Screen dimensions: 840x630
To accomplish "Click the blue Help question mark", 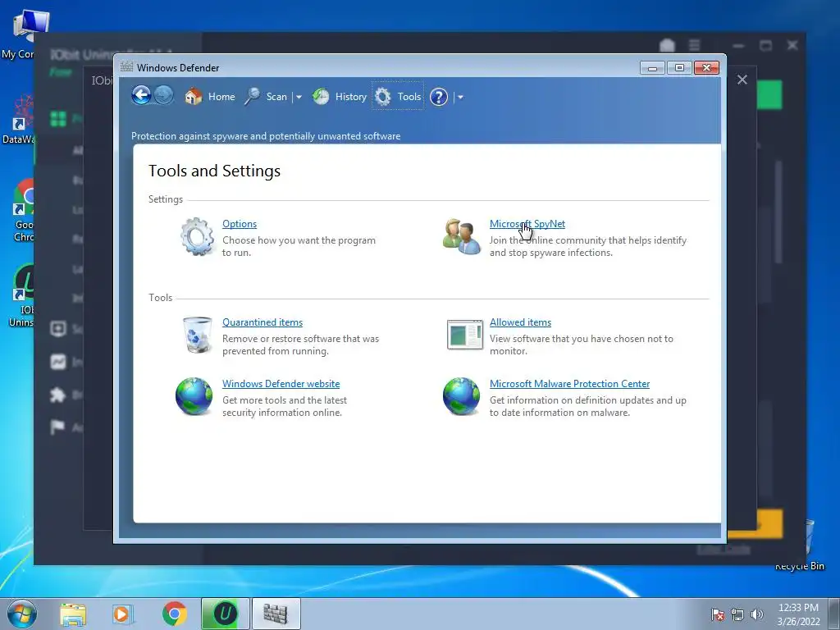I will (x=438, y=97).
